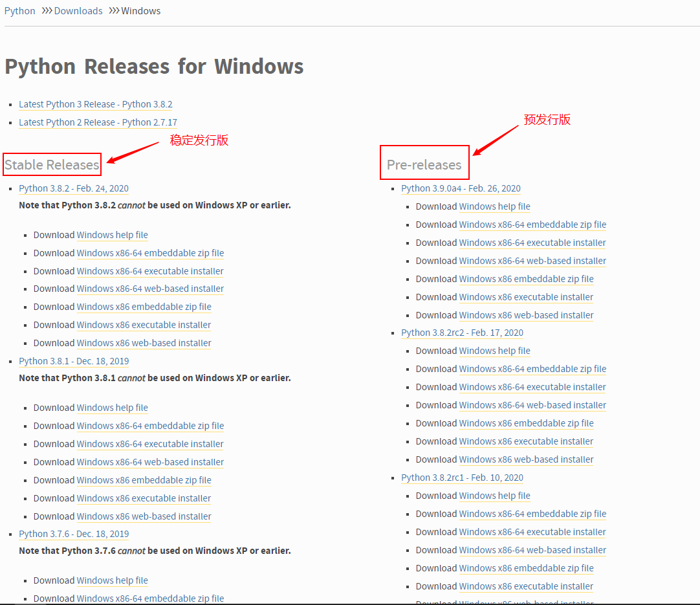Screen dimensions: 700x605
Task: Open Python 3.8.1 - Dec. 18, 2019 release
Action: click(x=74, y=361)
